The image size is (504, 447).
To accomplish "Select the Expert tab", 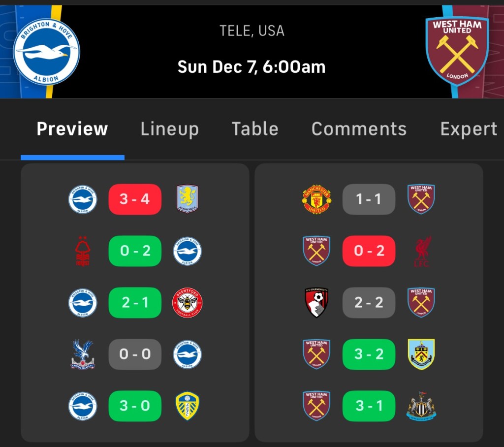I will (x=469, y=129).
